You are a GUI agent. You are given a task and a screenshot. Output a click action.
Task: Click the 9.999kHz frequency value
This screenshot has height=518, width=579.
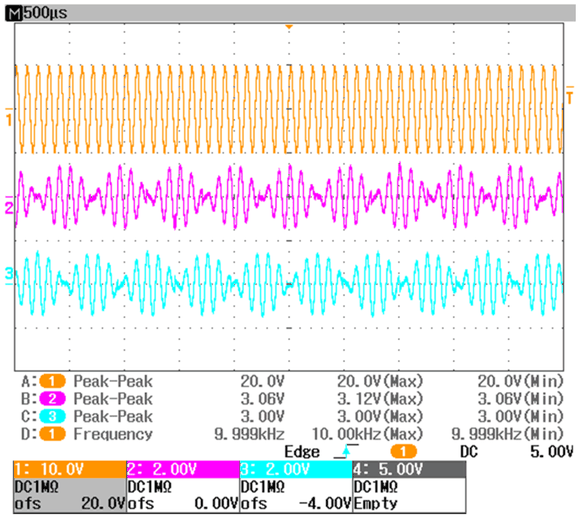pyautogui.click(x=250, y=434)
